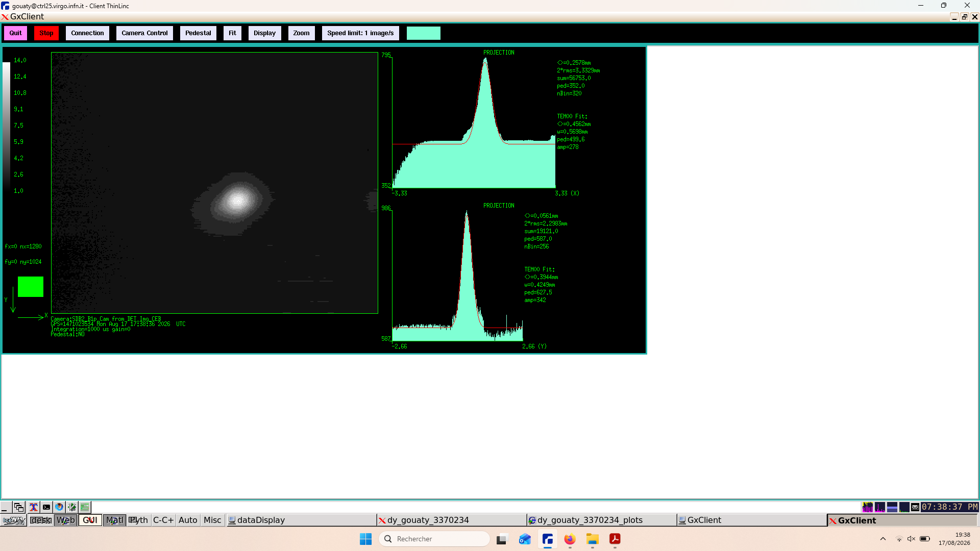Viewport: 980px width, 551px height.
Task: Click the aqua status indicator in the toolbar
Action: tap(424, 33)
